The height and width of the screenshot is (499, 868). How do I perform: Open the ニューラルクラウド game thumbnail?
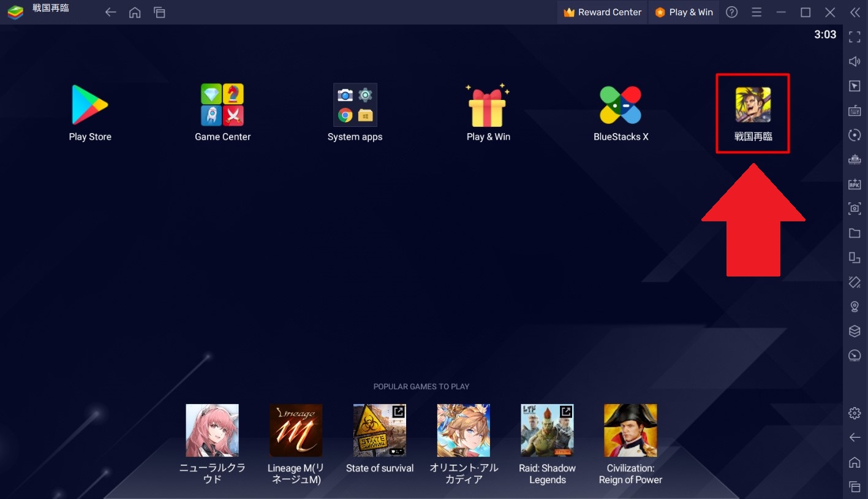click(x=212, y=430)
